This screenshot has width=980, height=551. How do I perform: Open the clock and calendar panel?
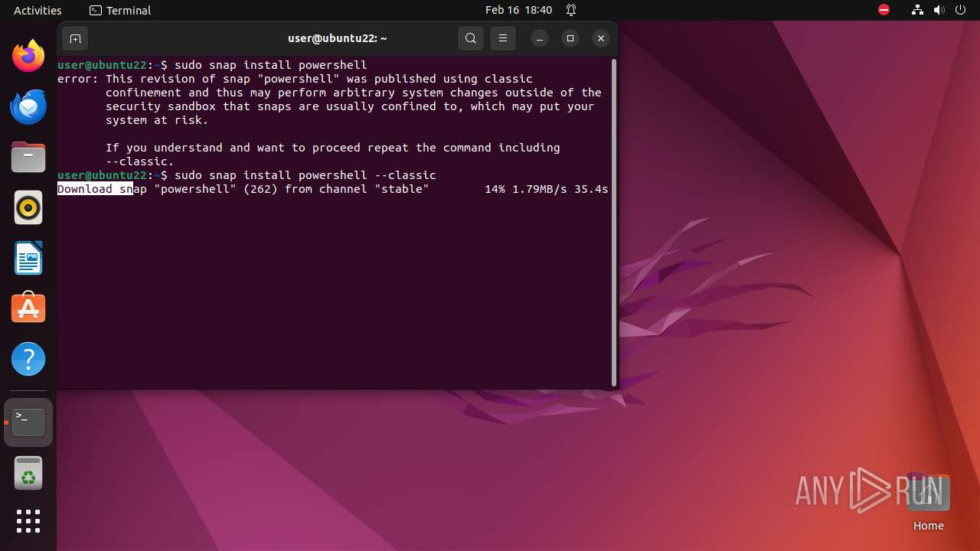coord(518,10)
